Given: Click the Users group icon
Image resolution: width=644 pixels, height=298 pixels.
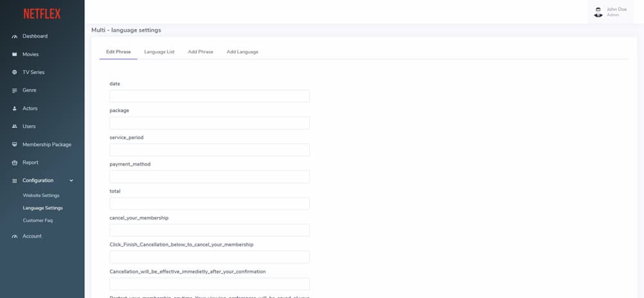Looking at the screenshot, I should [14, 126].
